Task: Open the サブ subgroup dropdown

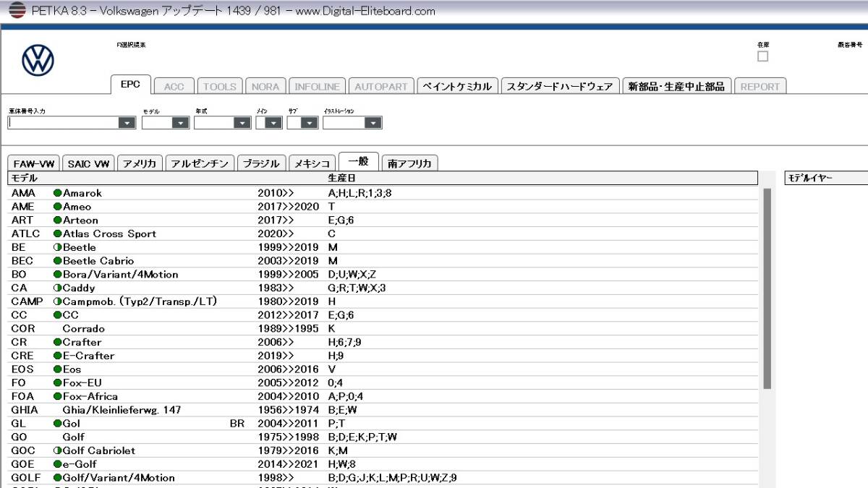Action: [x=310, y=124]
